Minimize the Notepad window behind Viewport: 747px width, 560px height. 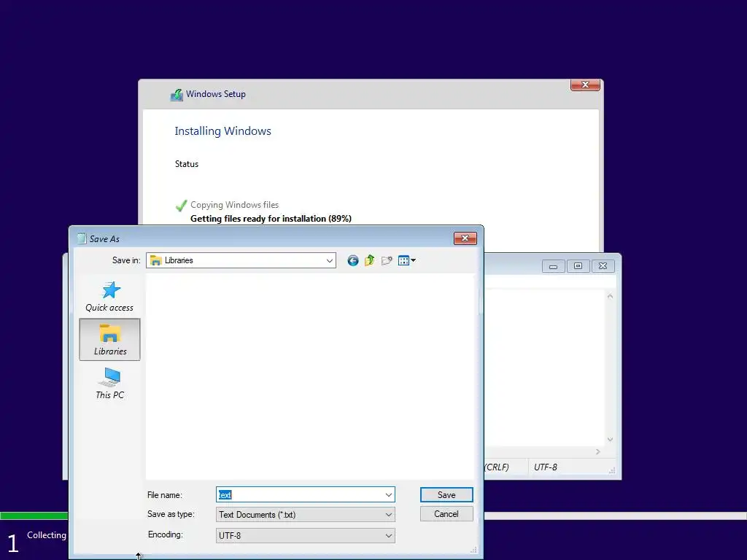tap(553, 266)
